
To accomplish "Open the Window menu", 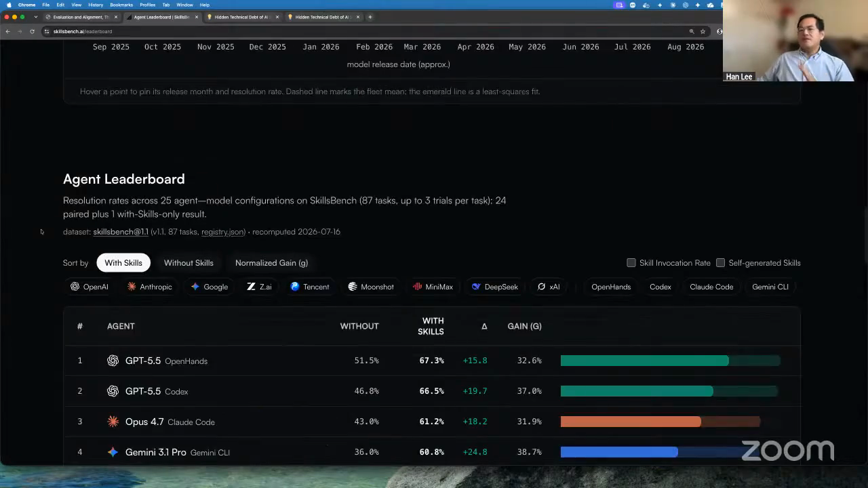I will [184, 5].
